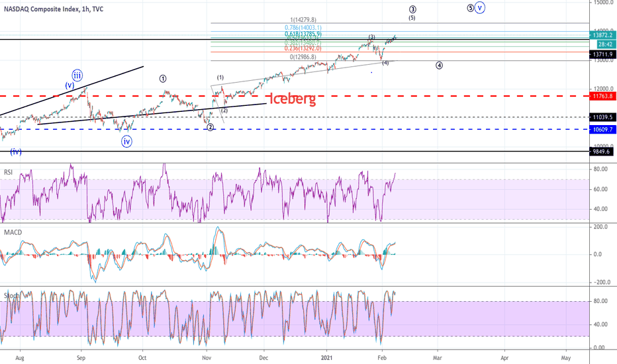Click Feb on the time axis
The height and width of the screenshot is (364, 617).
pos(382,358)
